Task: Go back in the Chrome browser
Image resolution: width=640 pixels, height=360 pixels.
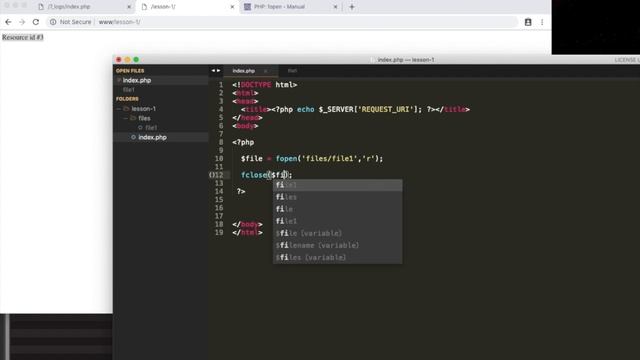Action: pyautogui.click(x=8, y=22)
